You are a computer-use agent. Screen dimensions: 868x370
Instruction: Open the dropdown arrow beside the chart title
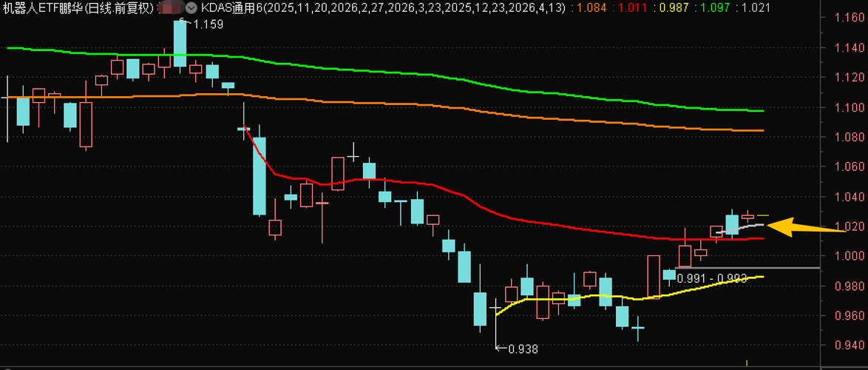tap(192, 7)
